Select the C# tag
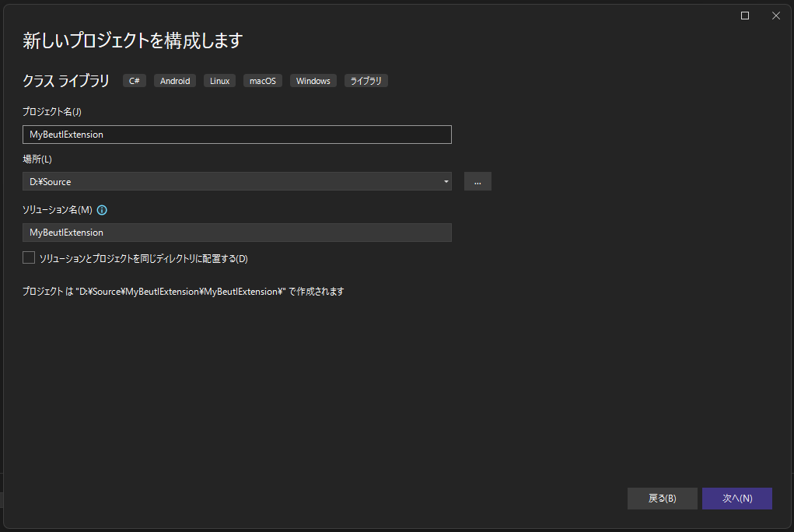 click(134, 80)
